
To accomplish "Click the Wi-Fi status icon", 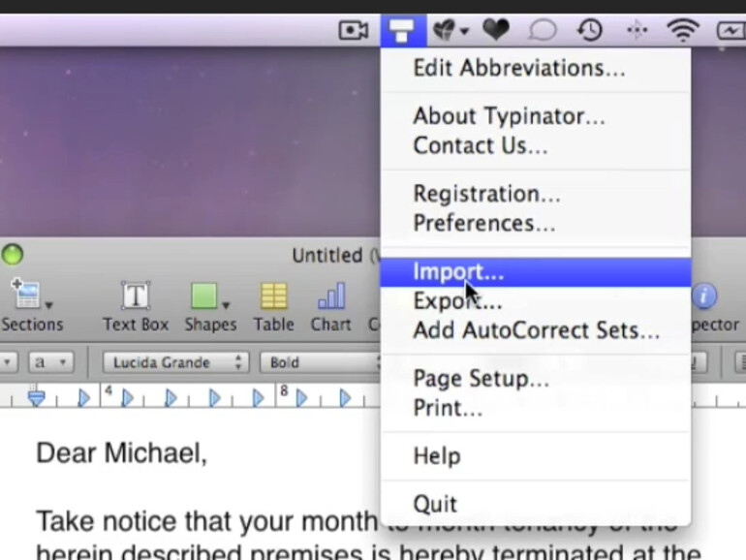I will [683, 30].
